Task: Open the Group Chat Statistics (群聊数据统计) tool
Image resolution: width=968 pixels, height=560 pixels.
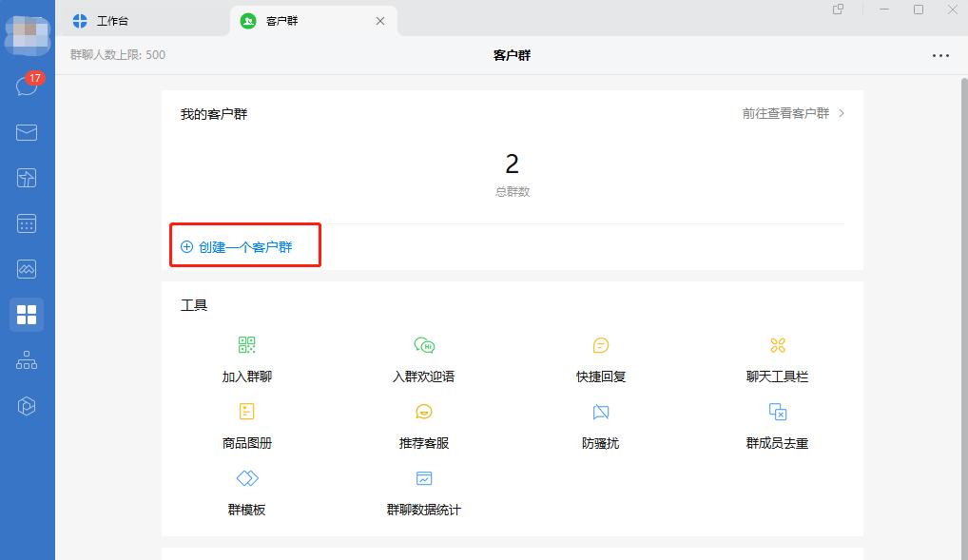Action: pos(423,491)
